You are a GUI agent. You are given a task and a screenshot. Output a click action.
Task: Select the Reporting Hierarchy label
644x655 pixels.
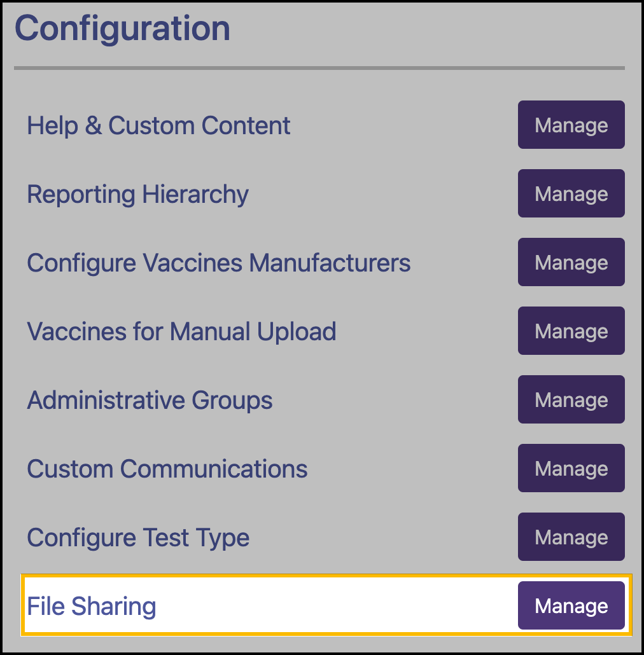click(x=137, y=193)
